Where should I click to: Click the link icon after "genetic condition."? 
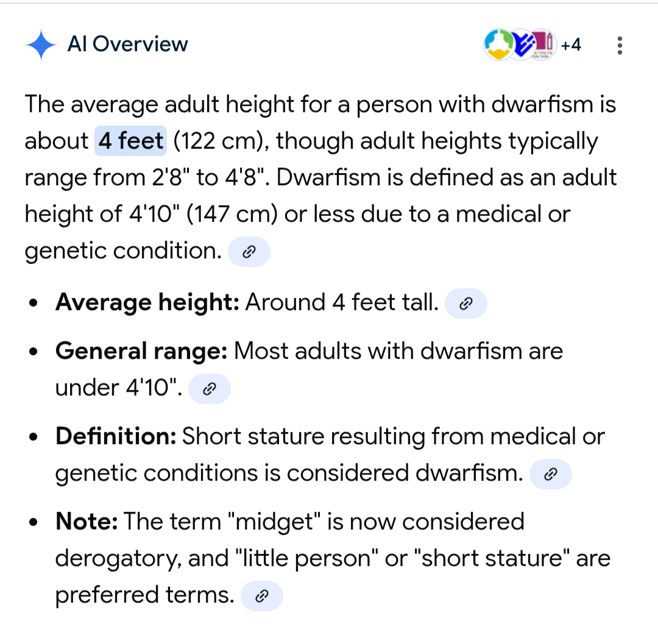point(249,252)
